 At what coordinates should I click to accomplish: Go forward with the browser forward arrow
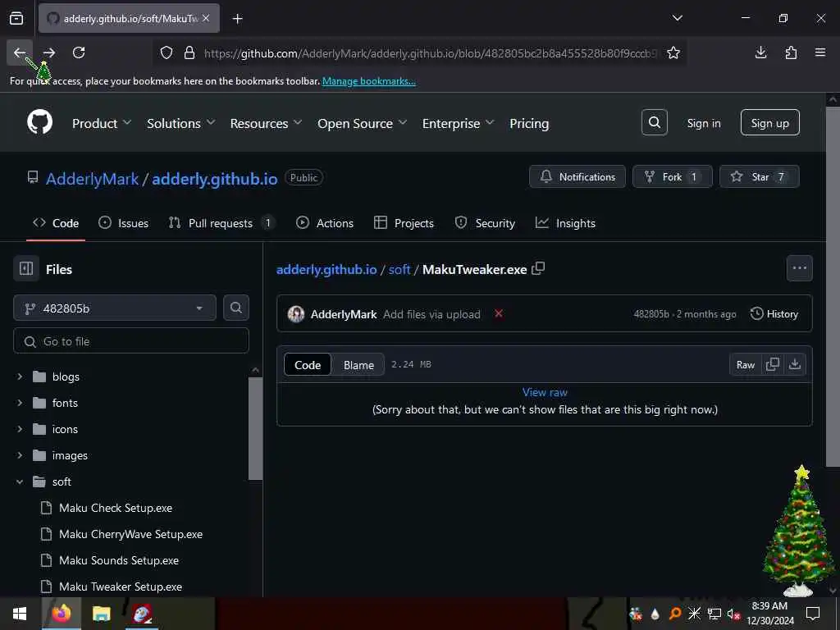coord(49,52)
